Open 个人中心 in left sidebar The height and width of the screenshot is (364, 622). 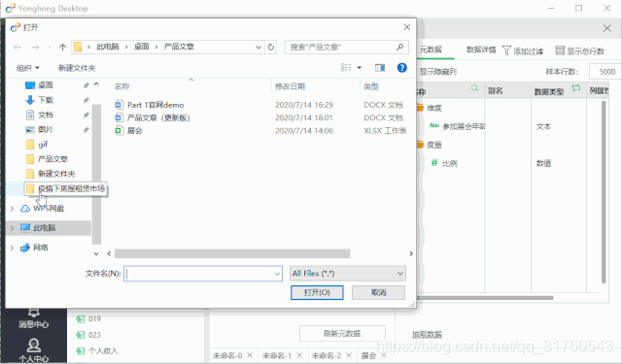coord(34,350)
